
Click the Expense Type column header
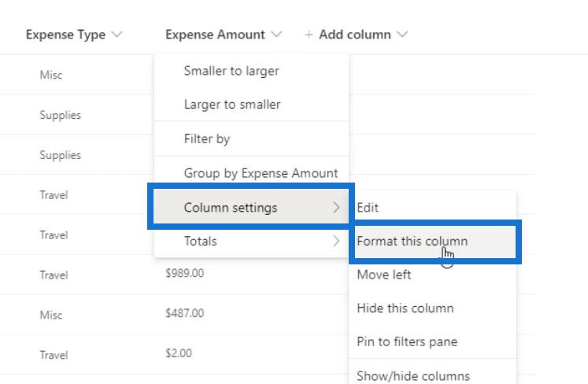65,35
